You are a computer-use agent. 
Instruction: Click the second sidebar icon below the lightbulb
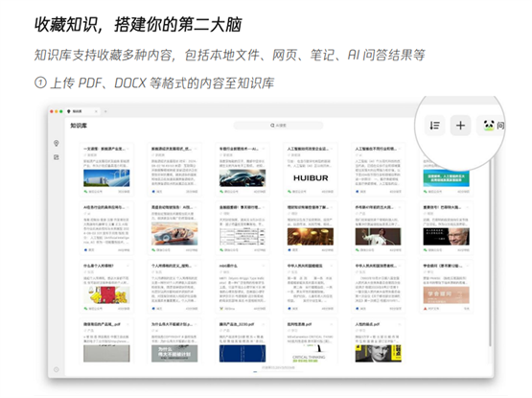pyautogui.click(x=57, y=157)
